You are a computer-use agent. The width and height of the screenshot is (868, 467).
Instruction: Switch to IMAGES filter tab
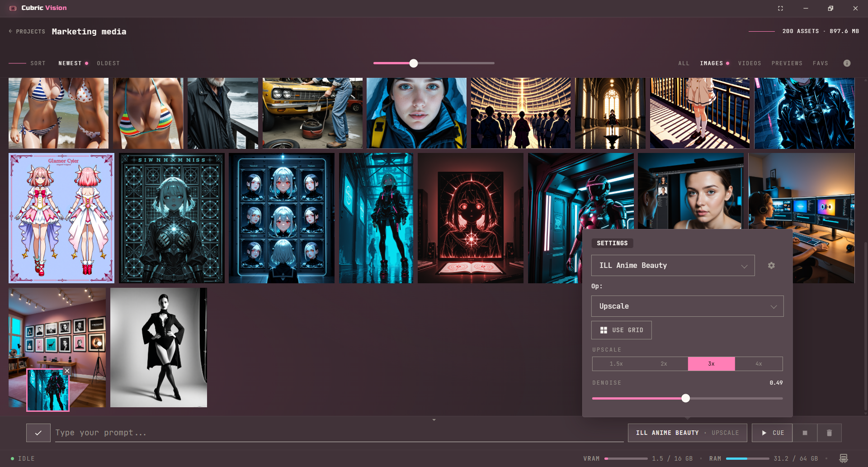click(712, 63)
